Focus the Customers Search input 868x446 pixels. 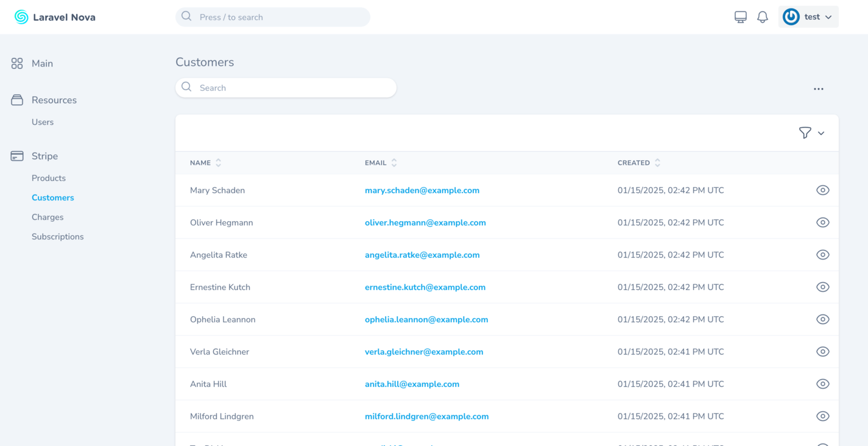coord(286,88)
